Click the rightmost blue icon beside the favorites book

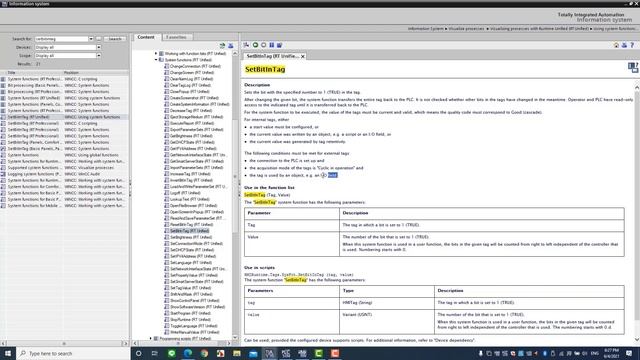point(280,45)
